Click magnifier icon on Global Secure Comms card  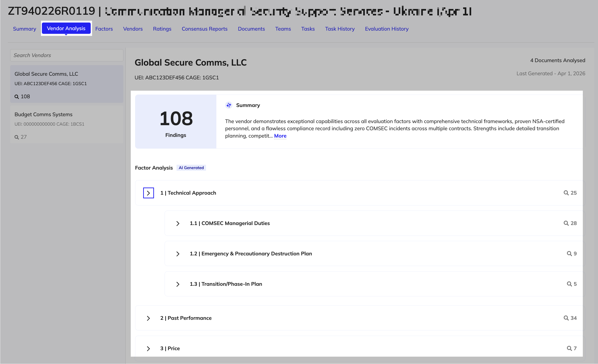(17, 97)
